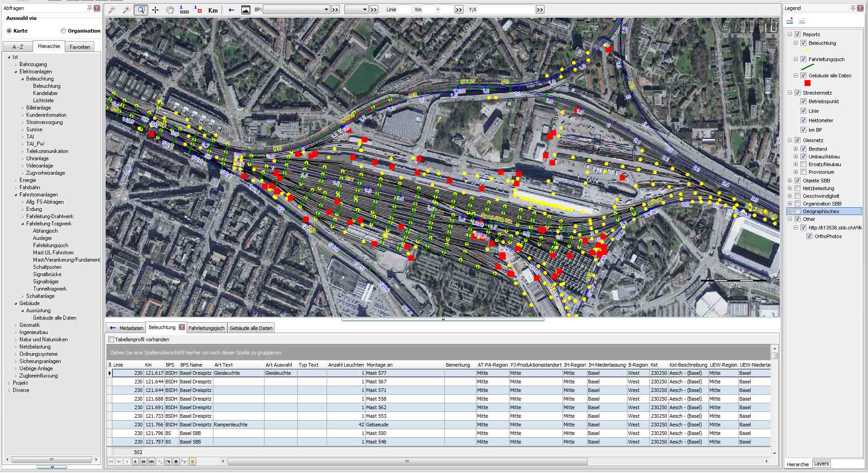Pin the Legend panel
Image resolution: width=868 pixels, height=473 pixels.
(853, 8)
